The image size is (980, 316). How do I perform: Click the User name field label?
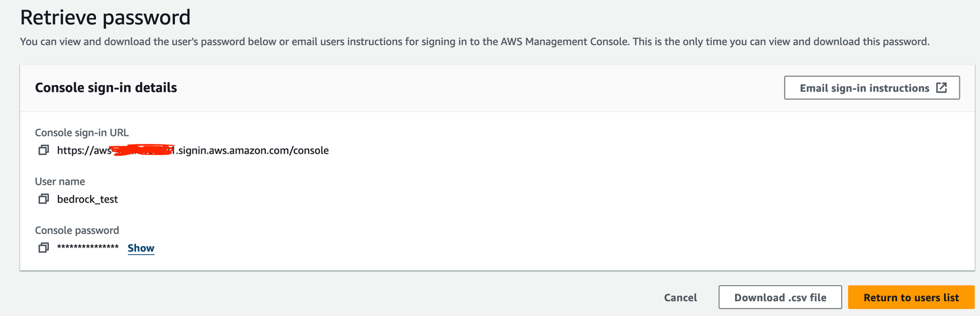(x=60, y=181)
